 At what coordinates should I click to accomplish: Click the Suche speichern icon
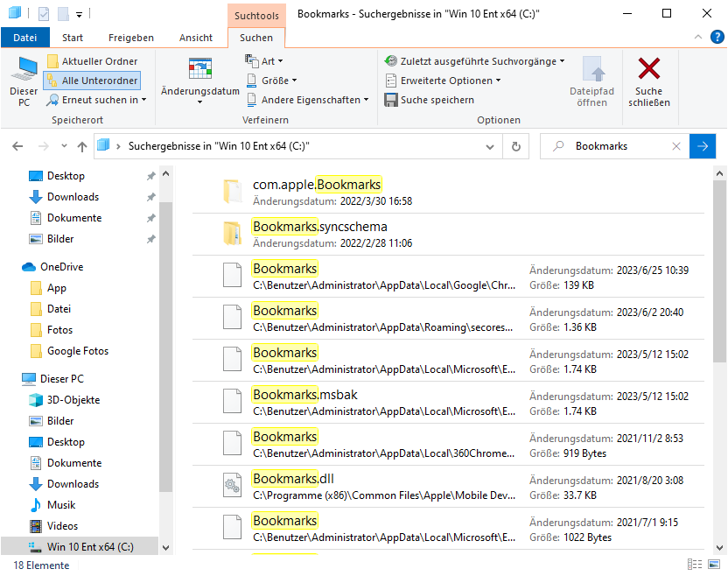point(391,100)
